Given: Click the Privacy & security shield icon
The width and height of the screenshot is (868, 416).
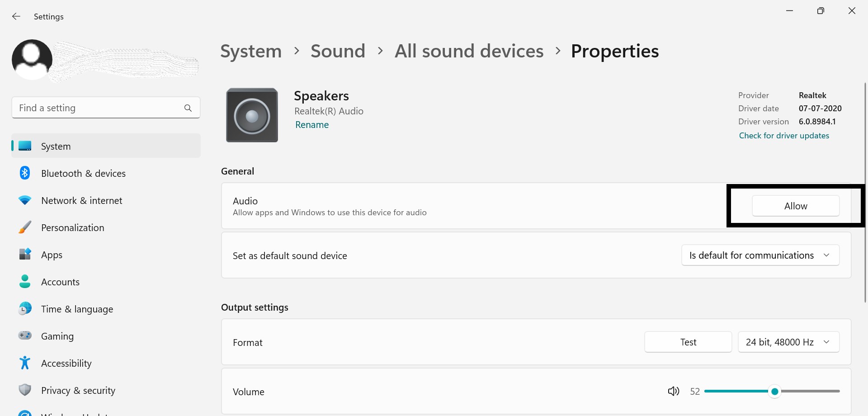Looking at the screenshot, I should 25,390.
